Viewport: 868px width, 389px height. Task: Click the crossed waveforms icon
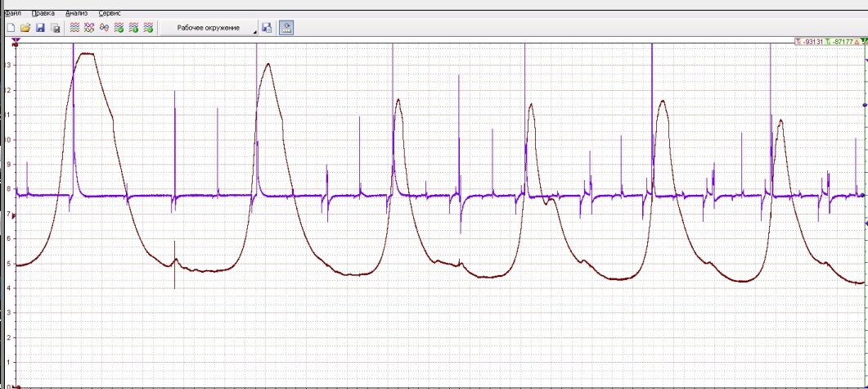tap(89, 28)
